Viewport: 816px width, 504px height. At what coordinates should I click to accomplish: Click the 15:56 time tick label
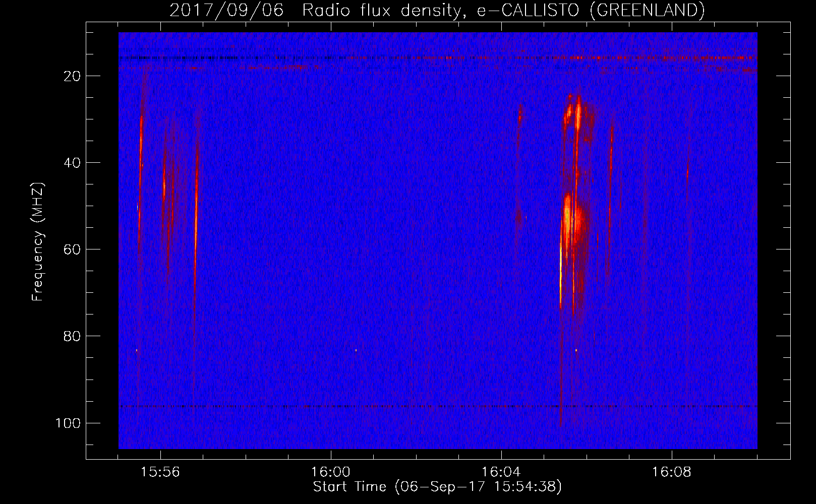tap(160, 472)
